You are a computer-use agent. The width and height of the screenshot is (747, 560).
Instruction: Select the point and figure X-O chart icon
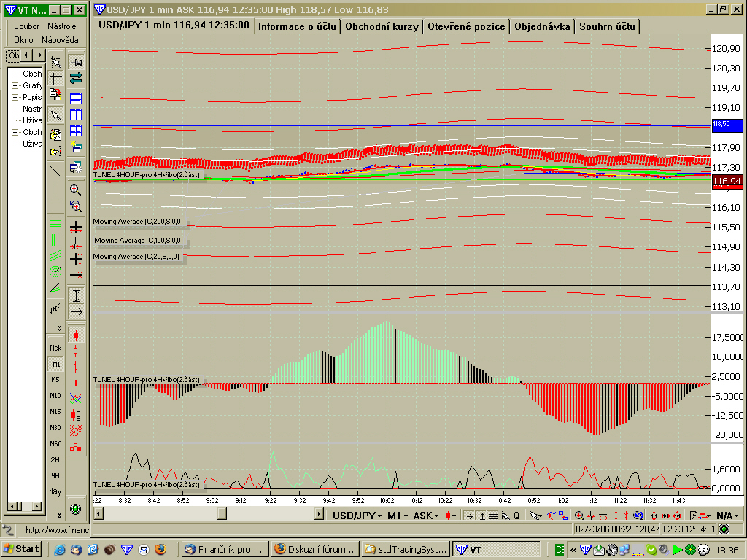click(x=76, y=430)
